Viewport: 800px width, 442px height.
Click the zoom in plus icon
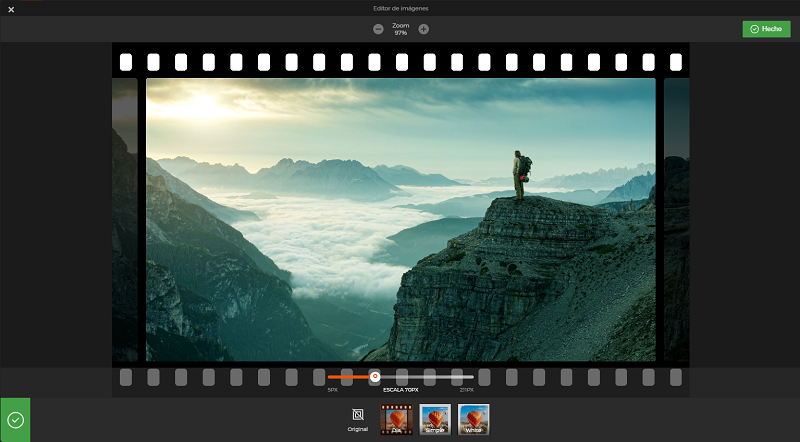[x=423, y=29]
